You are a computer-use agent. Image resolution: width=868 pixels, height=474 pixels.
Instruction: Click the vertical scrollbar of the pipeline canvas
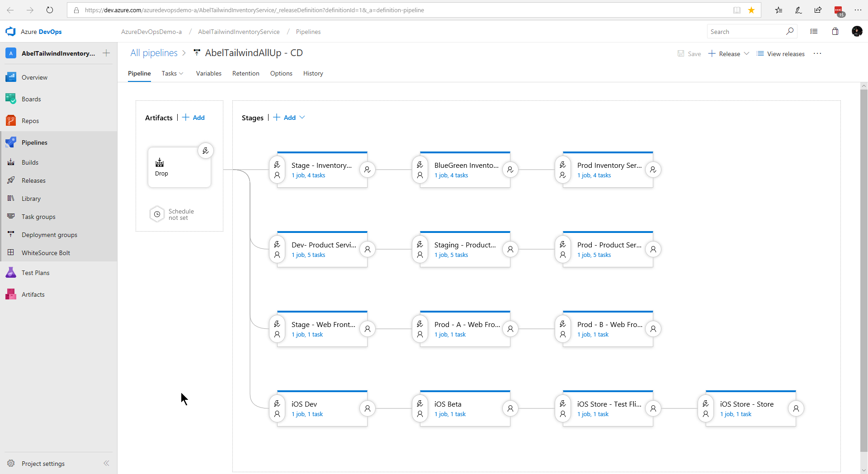[x=864, y=270]
